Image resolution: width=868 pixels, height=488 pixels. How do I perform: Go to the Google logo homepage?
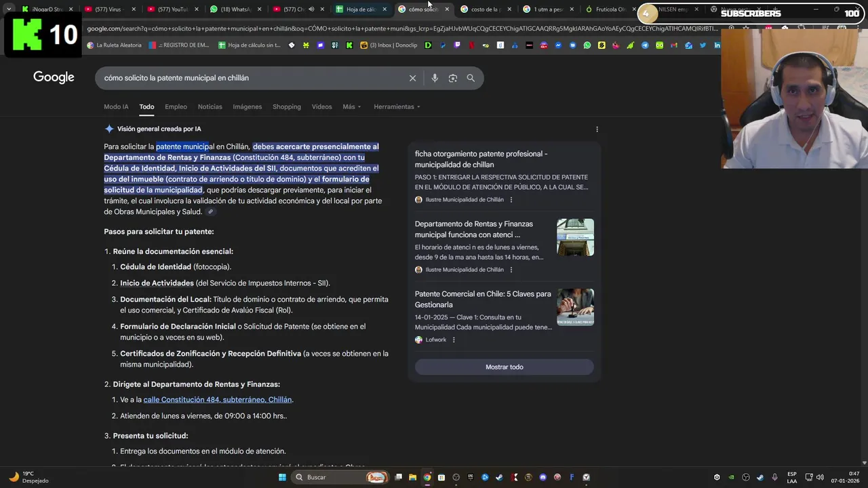tap(54, 77)
